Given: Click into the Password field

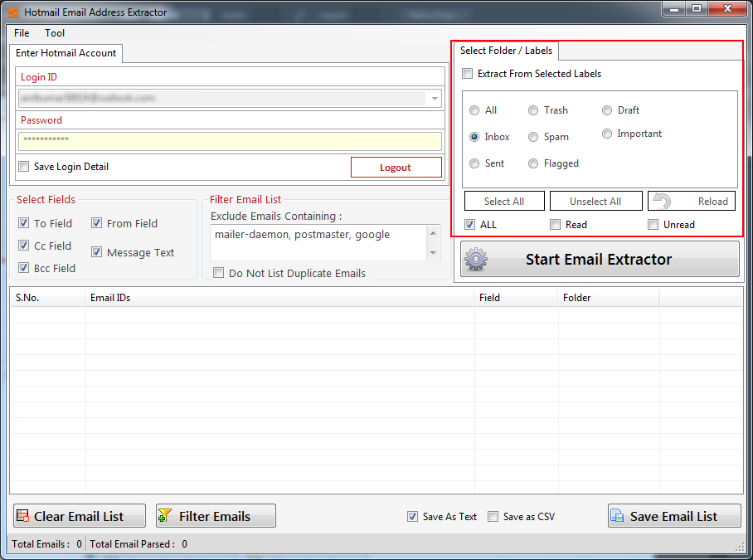Looking at the screenshot, I should [x=230, y=141].
